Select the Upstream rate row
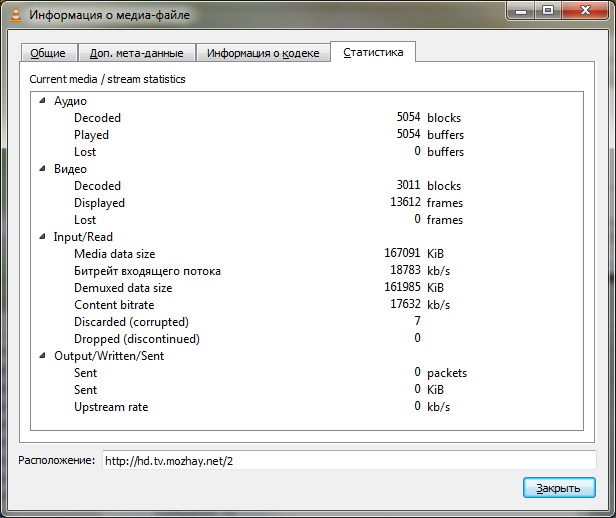The width and height of the screenshot is (616, 518). [x=306, y=407]
